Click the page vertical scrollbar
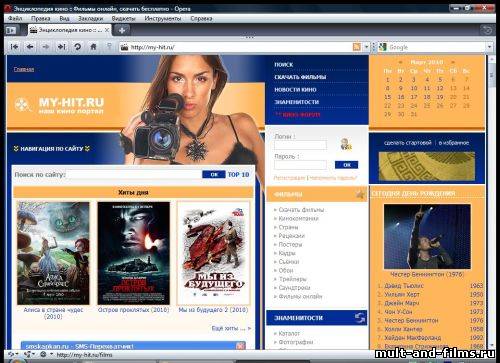The image size is (500, 363). 491,202
